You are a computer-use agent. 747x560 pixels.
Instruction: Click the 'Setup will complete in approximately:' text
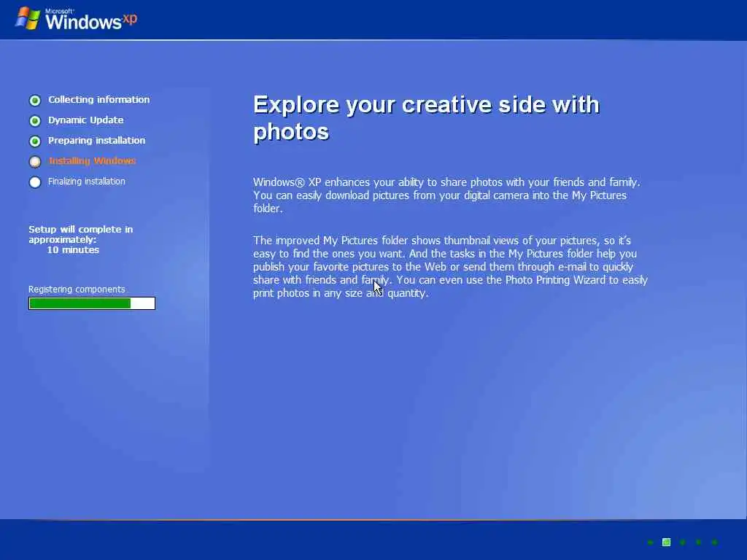(80, 234)
